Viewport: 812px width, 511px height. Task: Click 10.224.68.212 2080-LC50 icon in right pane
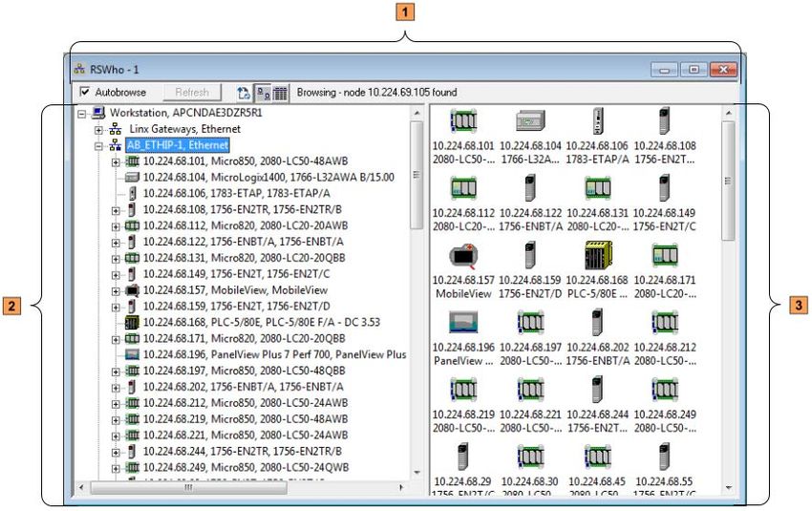pos(665,323)
